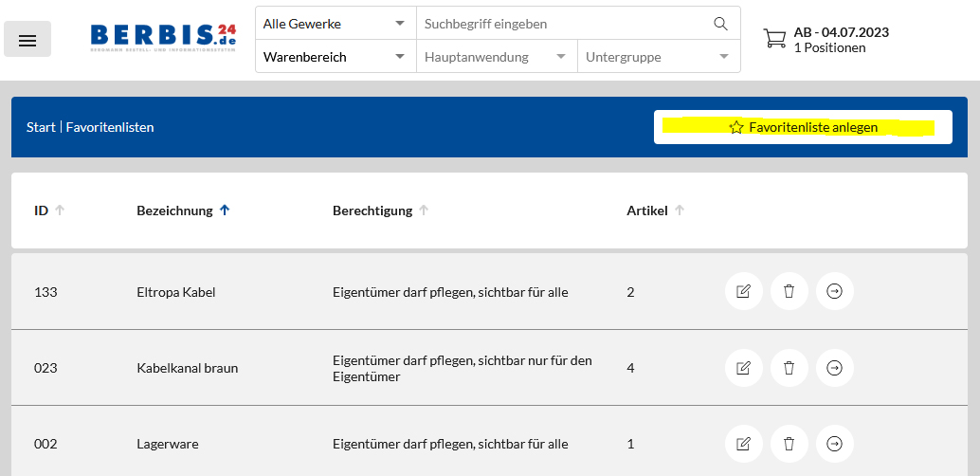Viewport: 980px width, 476px height.
Task: Edit the Eltropa Kabel favorites list
Action: [x=744, y=291]
